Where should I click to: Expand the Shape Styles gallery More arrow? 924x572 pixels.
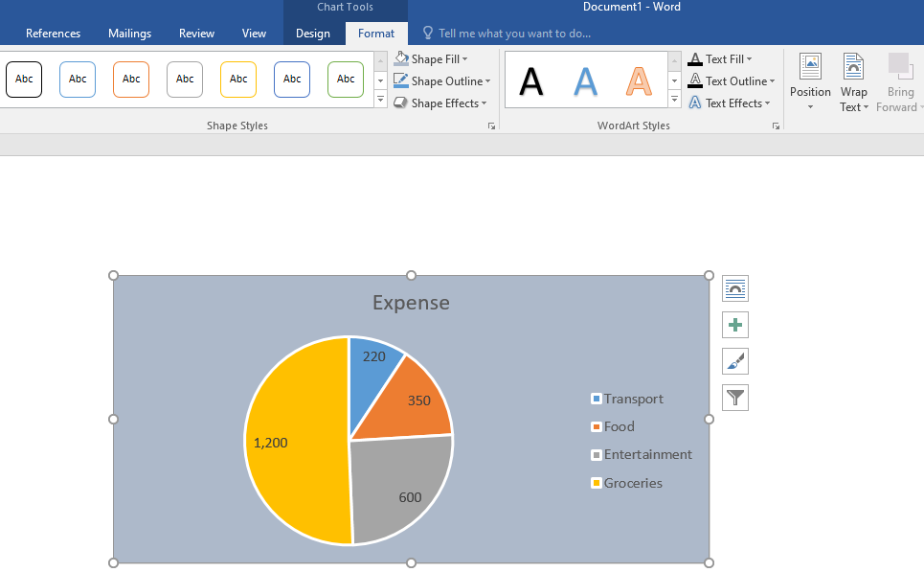381,100
